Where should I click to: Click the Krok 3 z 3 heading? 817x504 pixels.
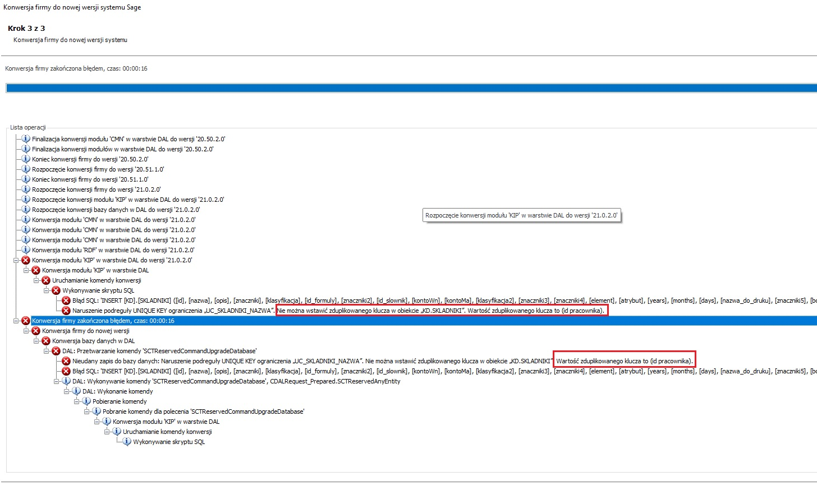26,28
